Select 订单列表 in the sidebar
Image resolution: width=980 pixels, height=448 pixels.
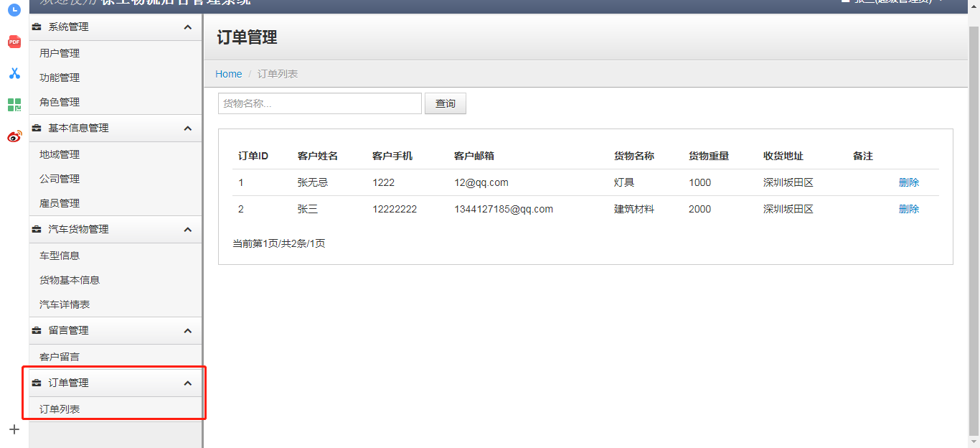60,409
